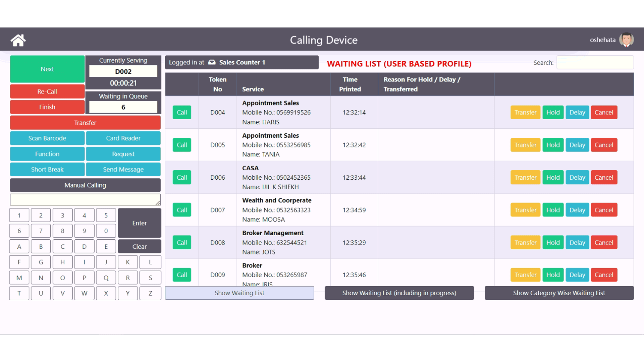Click the manual calling text box
Viewport: 644px width, 362px height.
[x=85, y=200]
